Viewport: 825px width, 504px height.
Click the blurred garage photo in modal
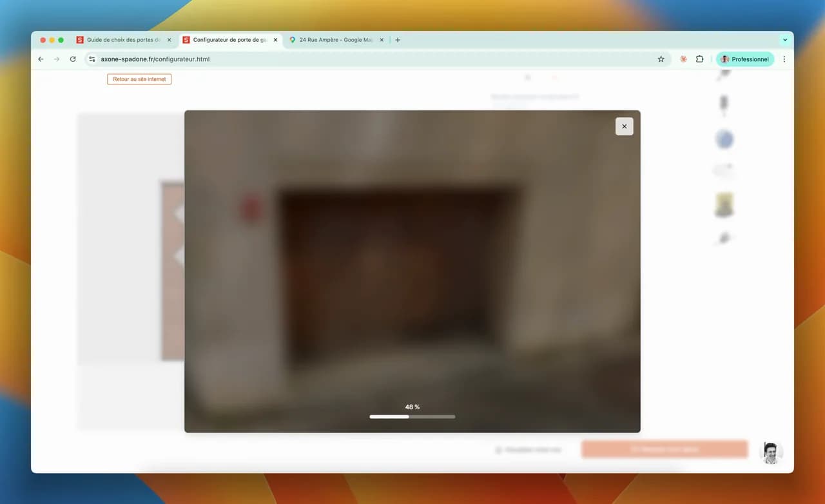click(412, 271)
